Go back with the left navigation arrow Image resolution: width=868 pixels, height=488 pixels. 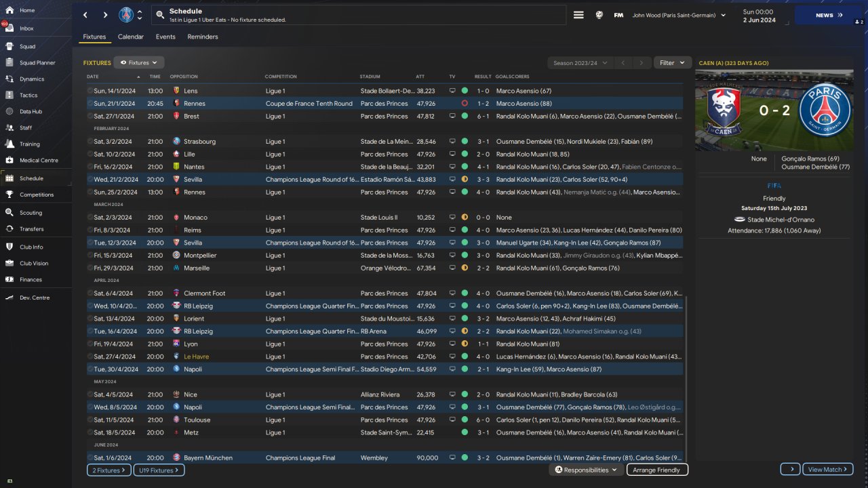[x=85, y=15]
